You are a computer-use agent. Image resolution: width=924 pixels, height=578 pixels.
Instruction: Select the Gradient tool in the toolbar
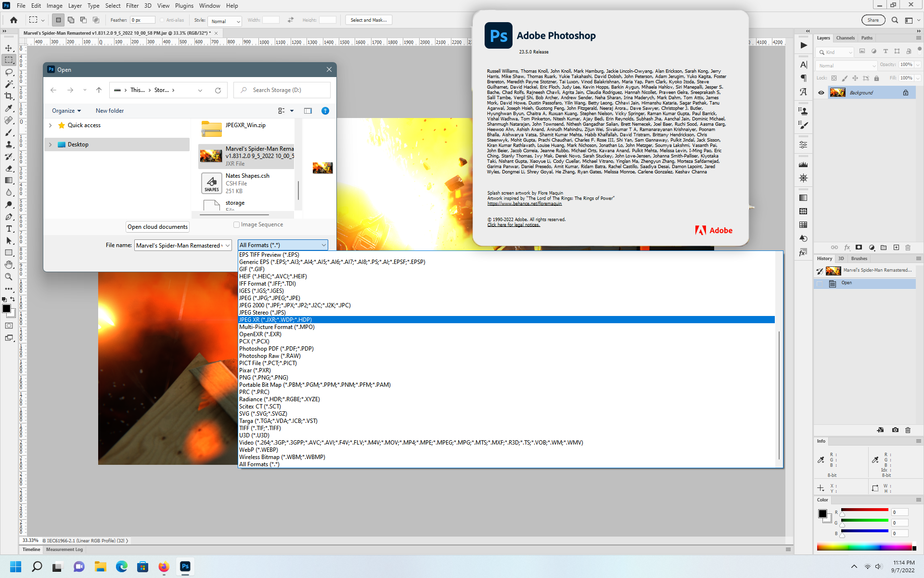point(9,180)
